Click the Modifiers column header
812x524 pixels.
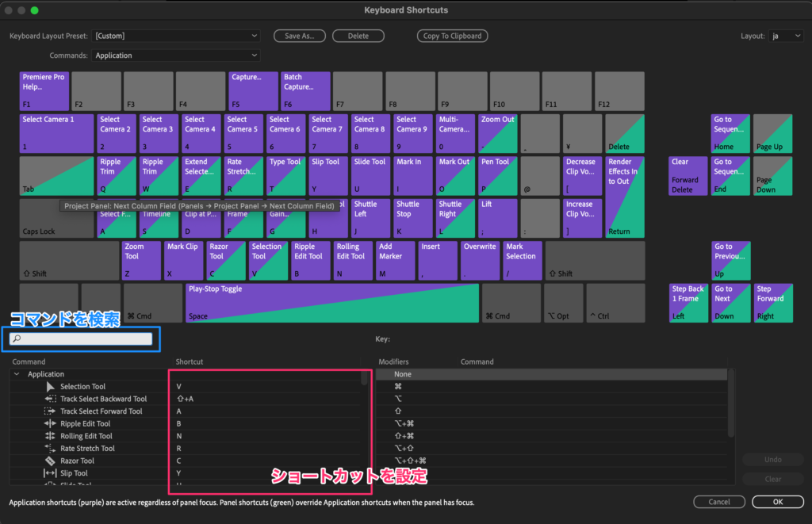(393, 361)
